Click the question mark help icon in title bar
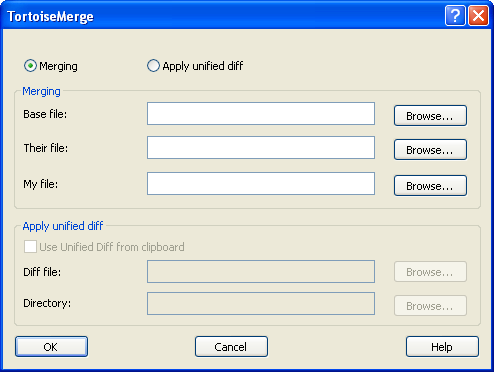The image size is (494, 372). point(455,15)
